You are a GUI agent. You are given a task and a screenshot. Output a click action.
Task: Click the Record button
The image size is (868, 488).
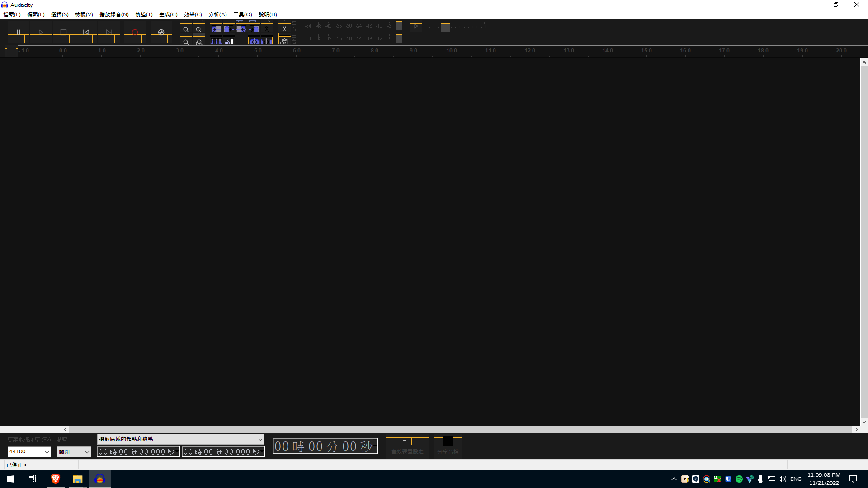135,32
